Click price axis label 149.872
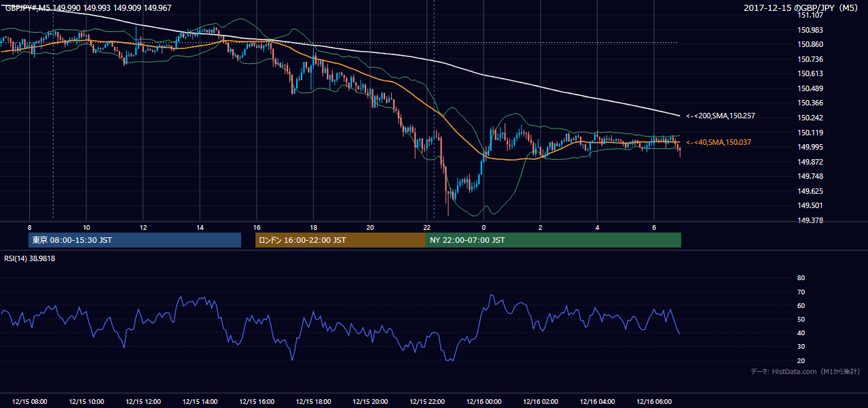 pyautogui.click(x=810, y=162)
